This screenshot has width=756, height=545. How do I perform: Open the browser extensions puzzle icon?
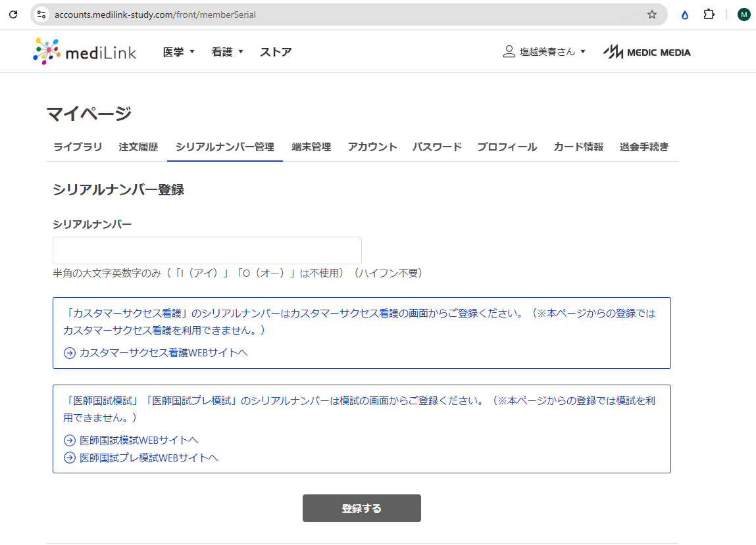click(709, 14)
